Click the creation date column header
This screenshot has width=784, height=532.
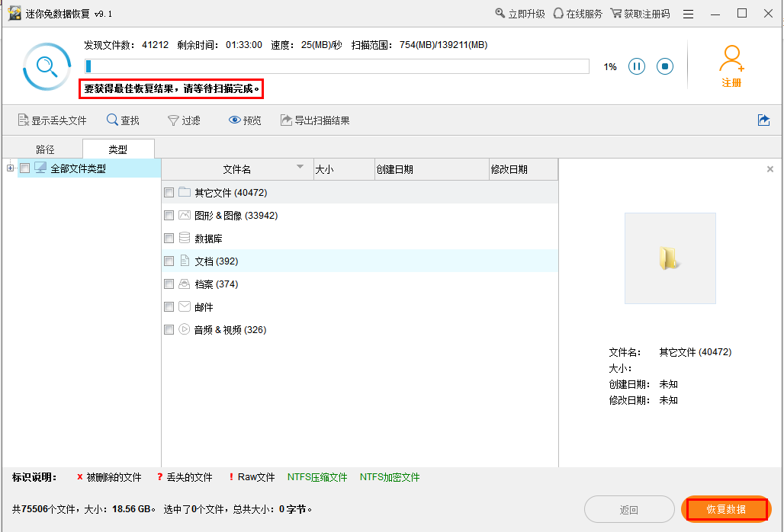pyautogui.click(x=432, y=169)
